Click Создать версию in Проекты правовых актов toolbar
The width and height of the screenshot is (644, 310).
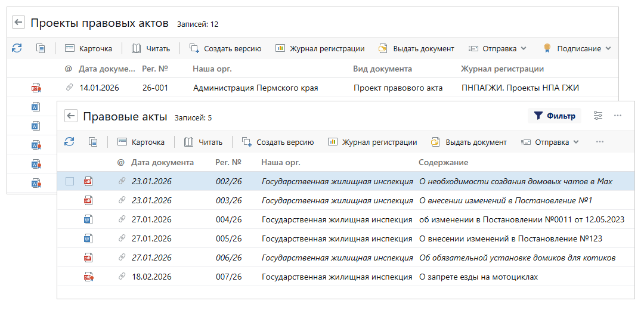click(x=225, y=48)
